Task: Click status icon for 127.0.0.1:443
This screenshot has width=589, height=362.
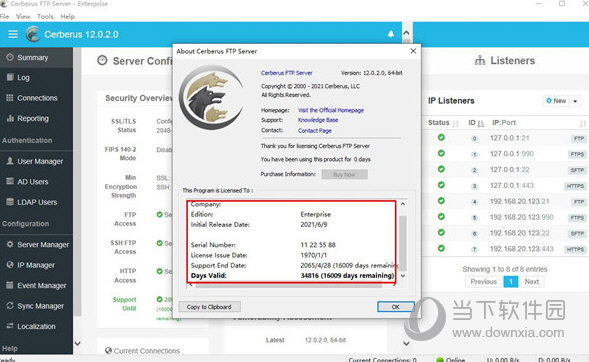Action: point(441,185)
